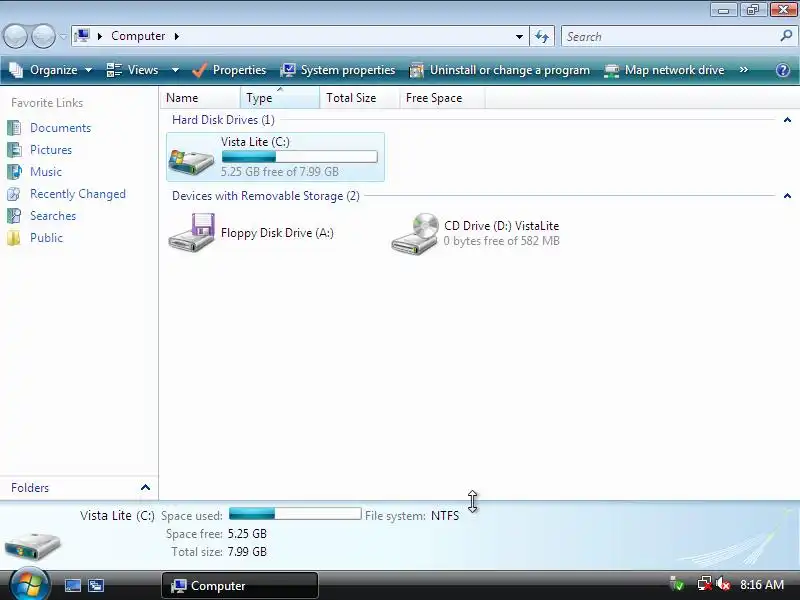Click Devices with Removable Storage (2) heading

coord(266,196)
